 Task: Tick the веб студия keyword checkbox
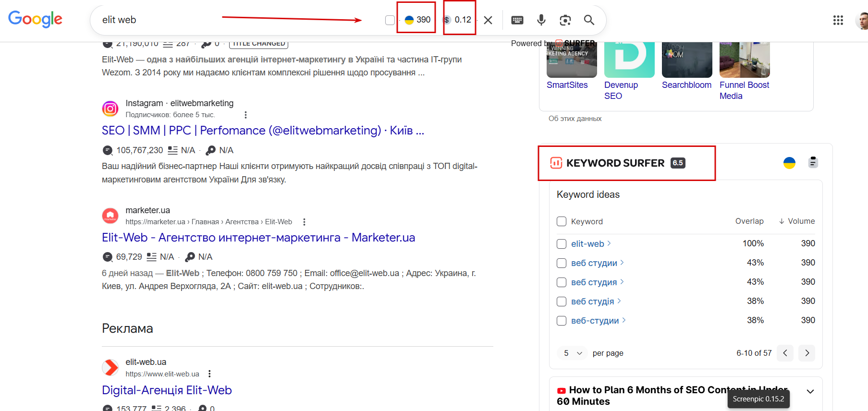[x=561, y=282]
